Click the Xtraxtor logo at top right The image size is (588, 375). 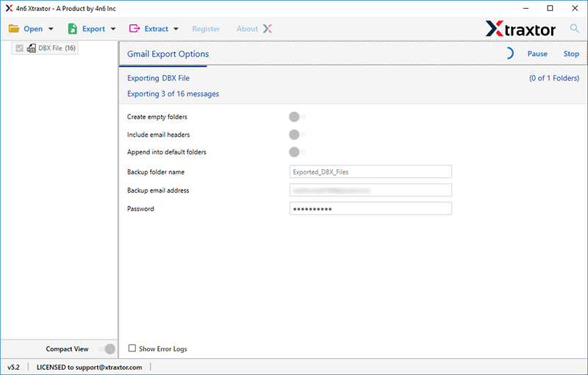520,29
